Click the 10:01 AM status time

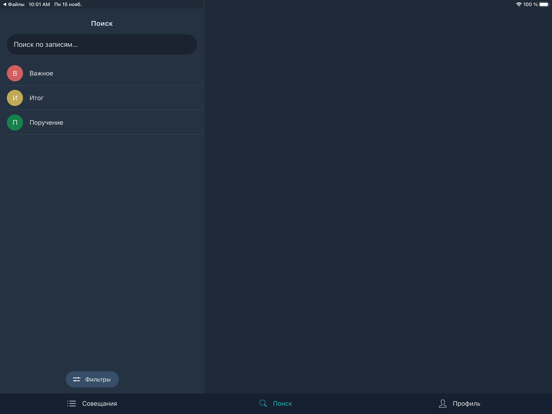39,4
